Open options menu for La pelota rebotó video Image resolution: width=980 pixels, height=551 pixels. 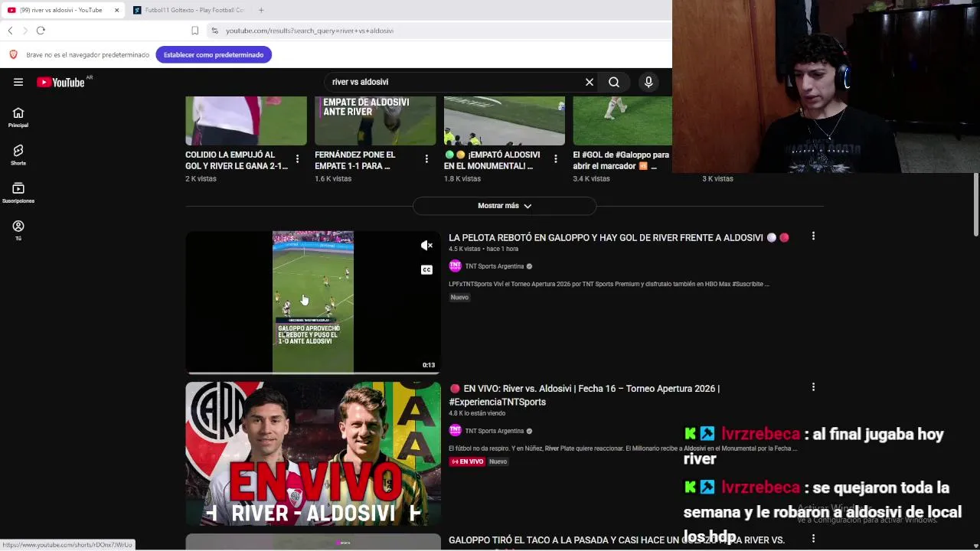click(813, 236)
